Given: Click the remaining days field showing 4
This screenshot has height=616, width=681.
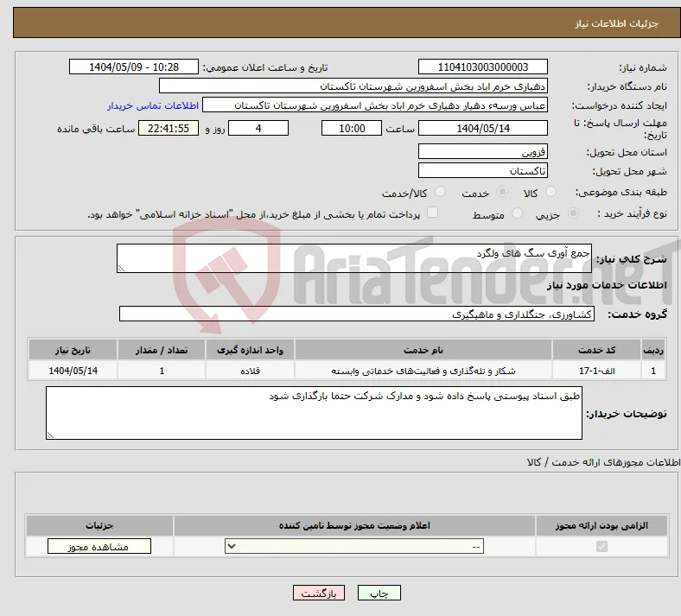Looking at the screenshot, I should 258,128.
